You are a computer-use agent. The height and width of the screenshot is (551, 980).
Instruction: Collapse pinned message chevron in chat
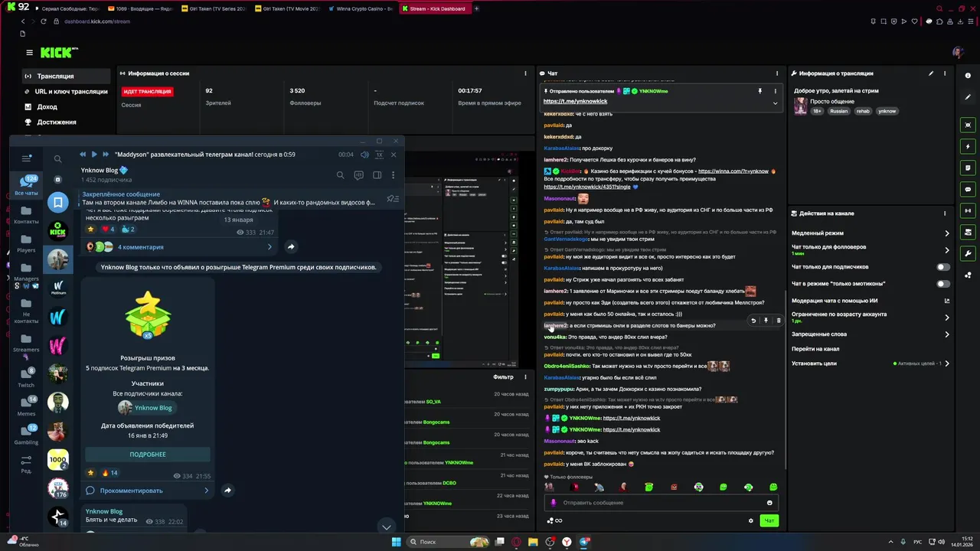[x=775, y=103]
